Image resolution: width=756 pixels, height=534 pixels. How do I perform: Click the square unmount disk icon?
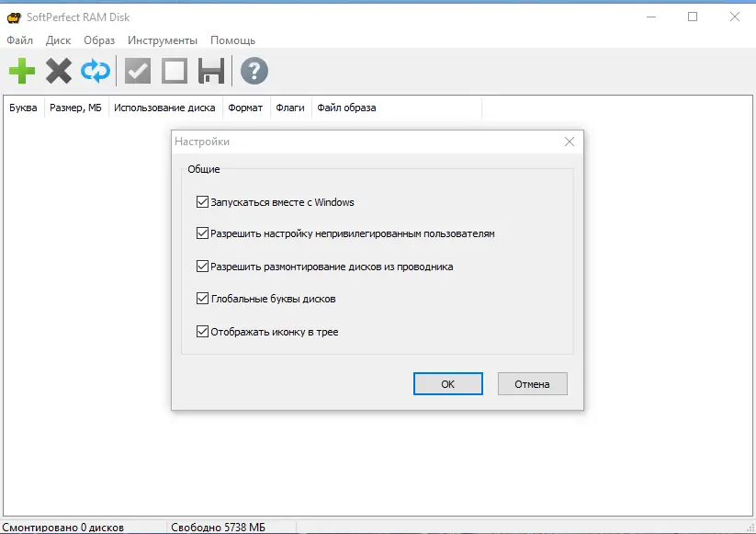[x=174, y=71]
